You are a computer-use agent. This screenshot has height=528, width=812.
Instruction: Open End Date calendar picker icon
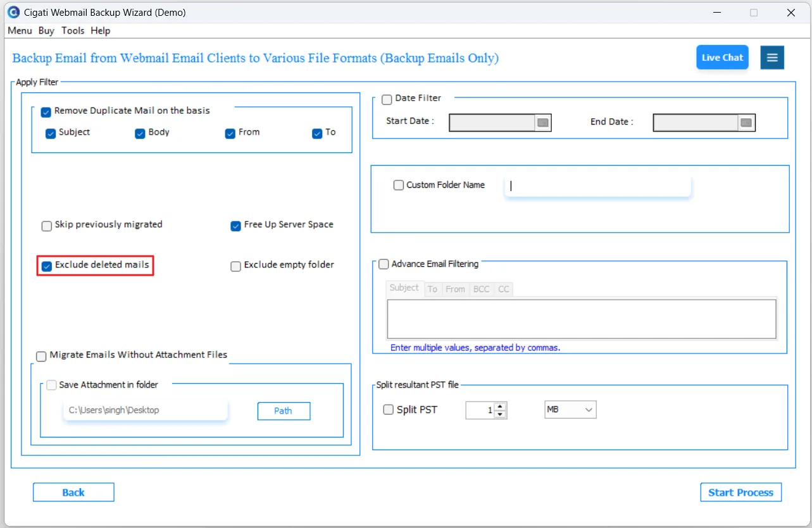pos(746,123)
